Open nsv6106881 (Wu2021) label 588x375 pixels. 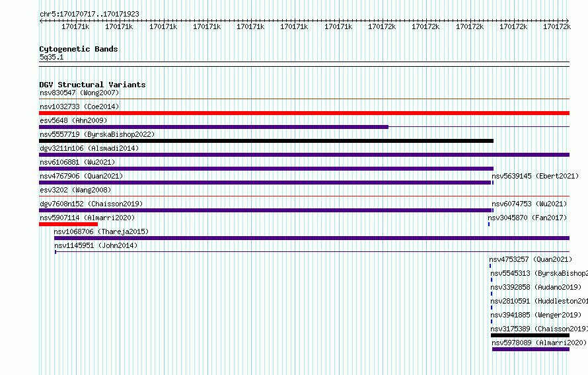point(77,162)
